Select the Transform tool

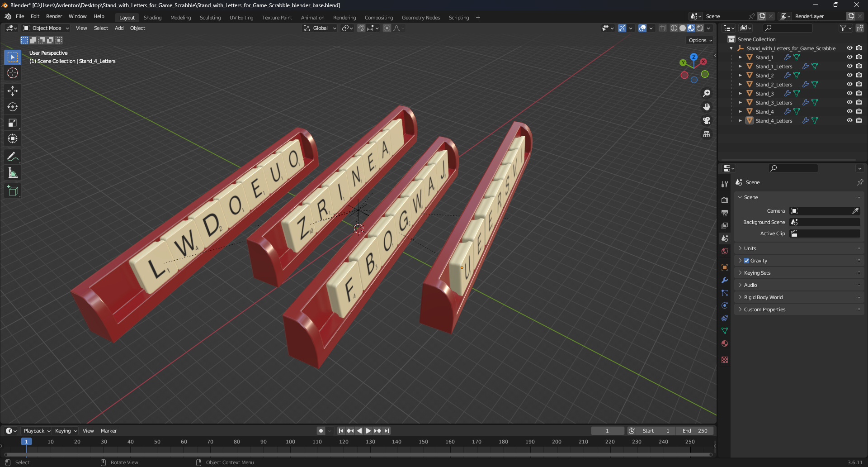(x=13, y=138)
